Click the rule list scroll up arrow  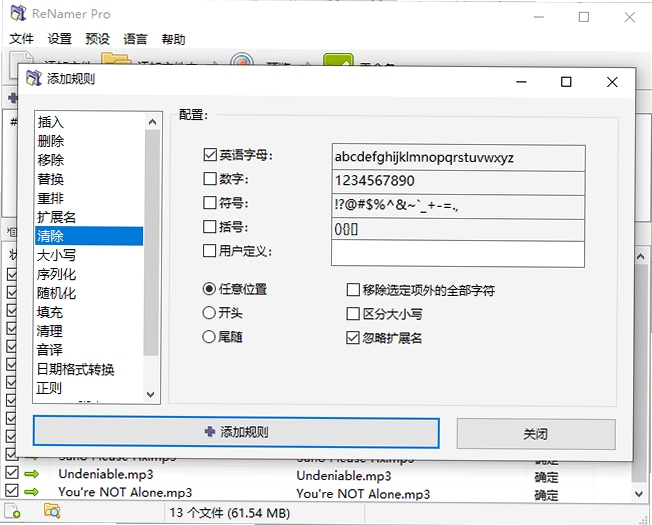152,122
